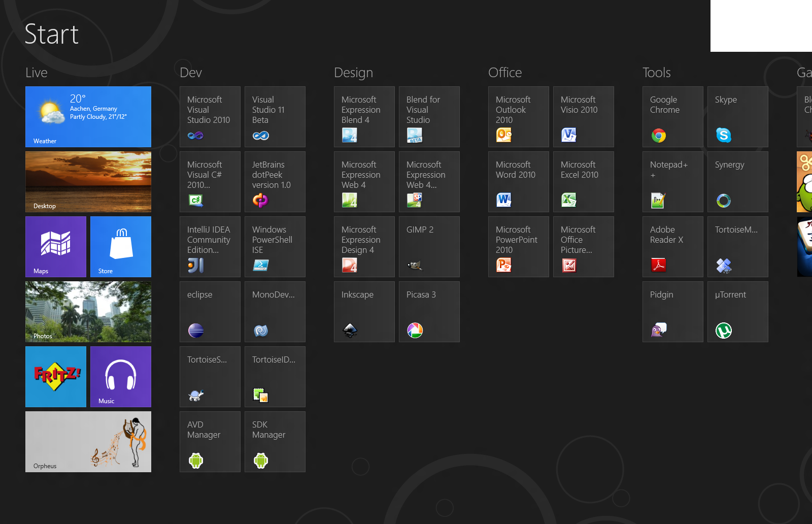Launch the FRITZ! tile
This screenshot has height=524, width=812.
click(56, 377)
